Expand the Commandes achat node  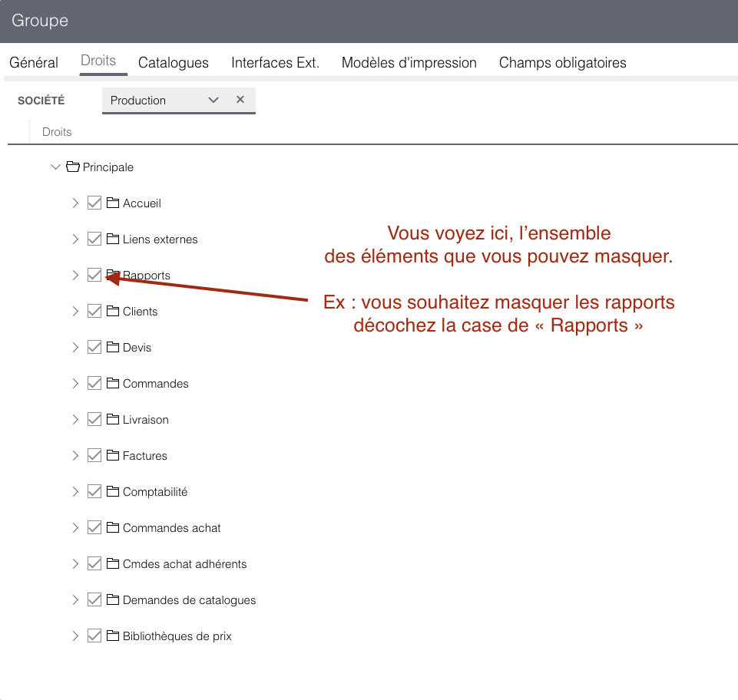[75, 527]
